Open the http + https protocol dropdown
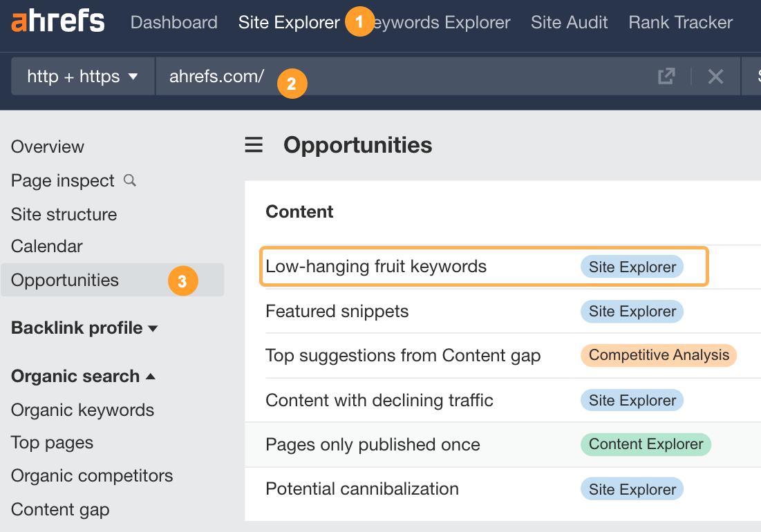 tap(82, 76)
